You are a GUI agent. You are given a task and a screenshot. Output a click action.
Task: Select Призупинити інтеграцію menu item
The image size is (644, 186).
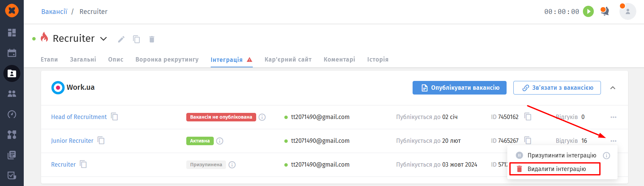click(x=562, y=155)
